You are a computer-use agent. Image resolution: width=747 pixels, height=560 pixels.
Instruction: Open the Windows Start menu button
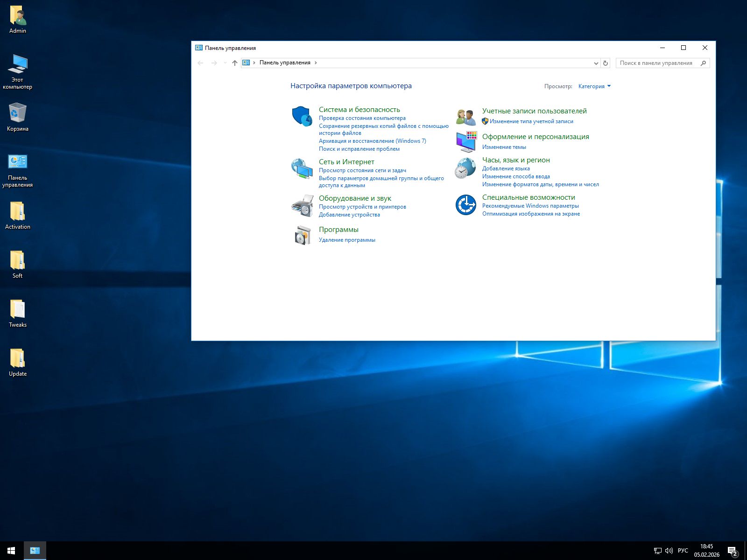pyautogui.click(x=11, y=551)
